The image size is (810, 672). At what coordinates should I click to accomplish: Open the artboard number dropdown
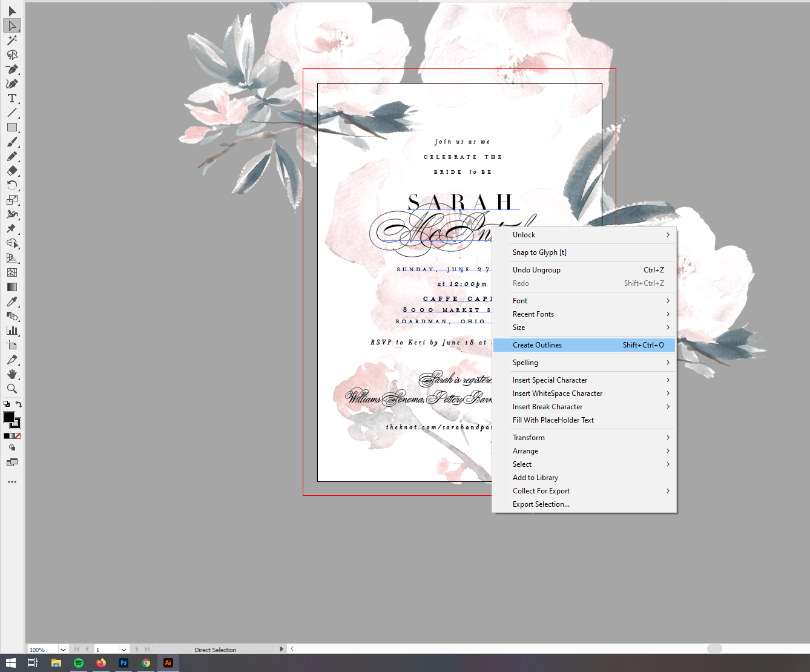point(123,650)
